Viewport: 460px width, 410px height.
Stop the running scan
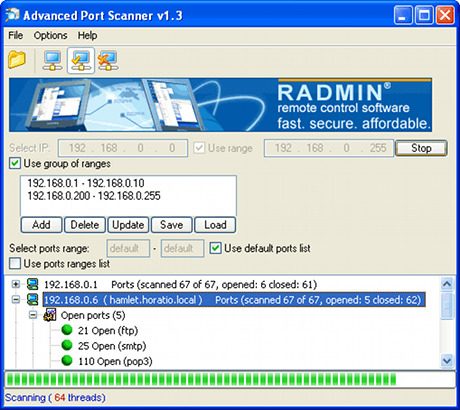[421, 148]
